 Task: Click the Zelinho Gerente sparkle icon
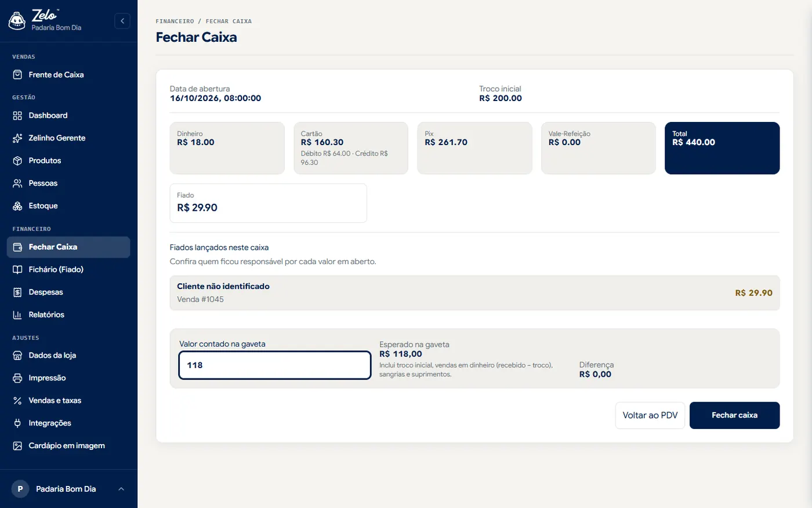tap(17, 138)
